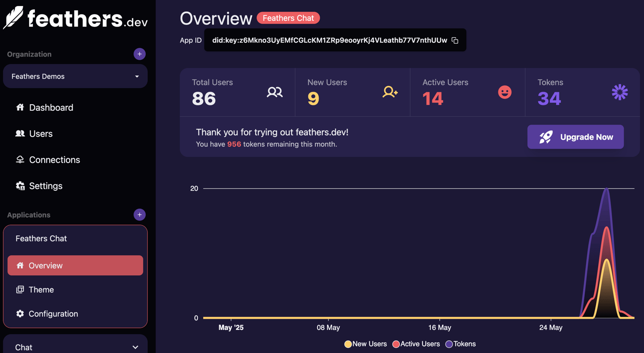Screen dimensions: 644x353
Task: Click the Organization section label
Action: click(x=29, y=54)
